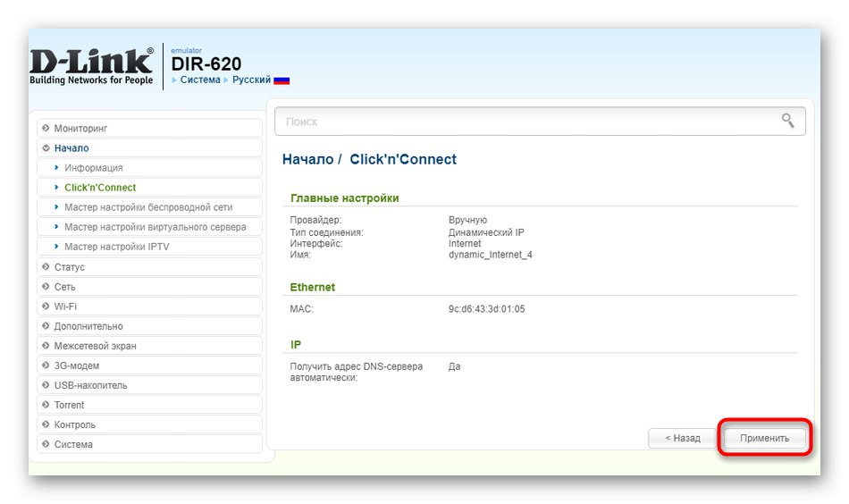Screen dimensions: 849x504
Task: Select the Да DNS value
Action: [454, 366]
